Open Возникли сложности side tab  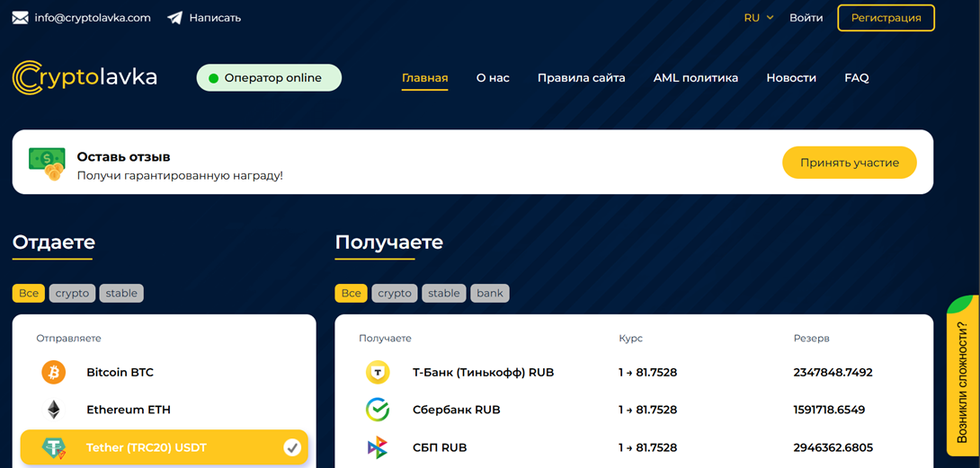click(x=963, y=376)
